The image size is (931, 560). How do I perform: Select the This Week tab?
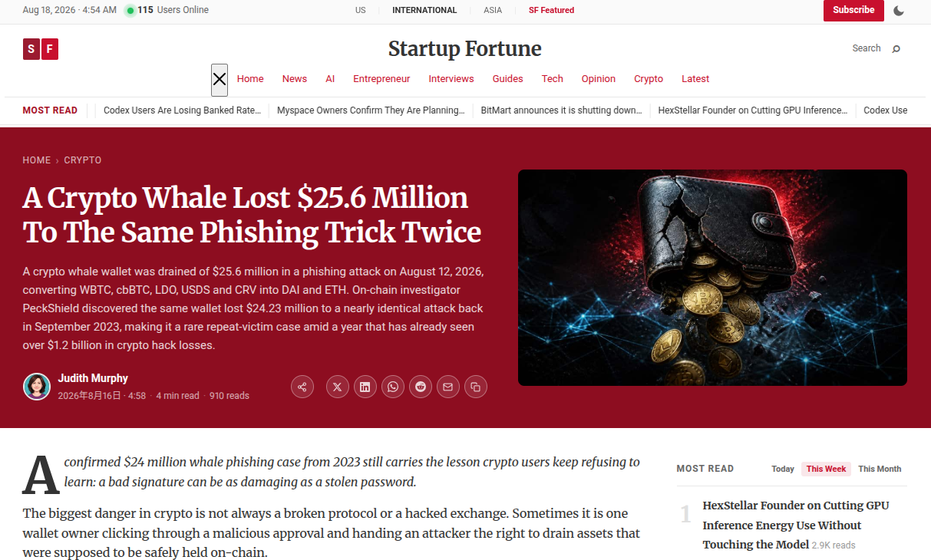coord(826,469)
